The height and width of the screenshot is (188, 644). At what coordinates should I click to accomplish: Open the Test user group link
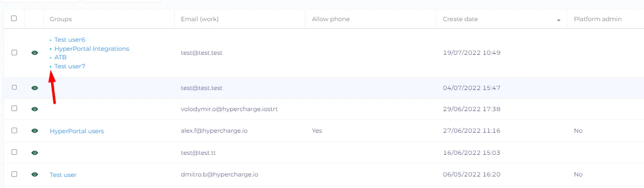click(x=63, y=175)
